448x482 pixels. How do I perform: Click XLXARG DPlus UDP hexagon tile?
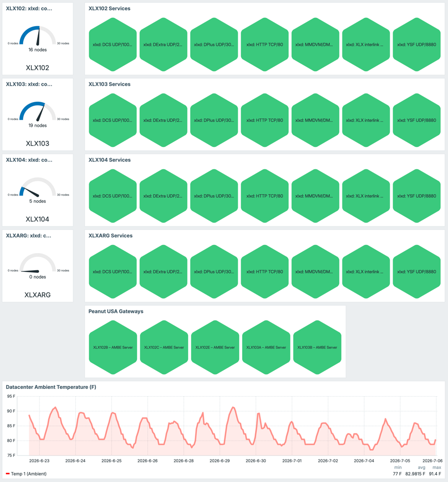214,271
